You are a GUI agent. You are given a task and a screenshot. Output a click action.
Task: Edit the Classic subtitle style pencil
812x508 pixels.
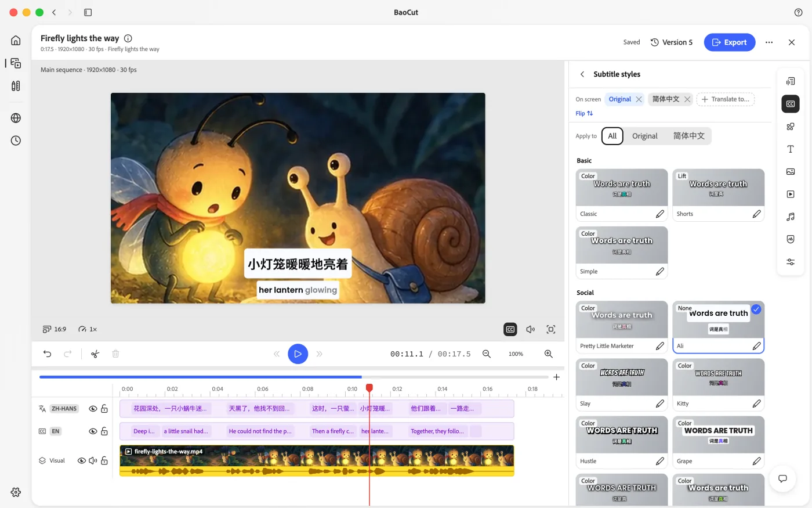[x=660, y=214]
